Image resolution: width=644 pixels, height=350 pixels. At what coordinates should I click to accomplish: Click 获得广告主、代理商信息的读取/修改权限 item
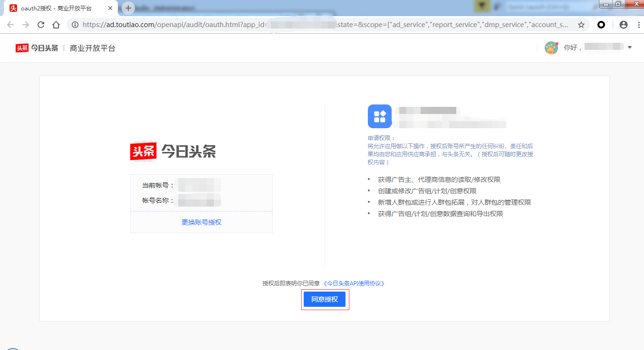[439, 180]
